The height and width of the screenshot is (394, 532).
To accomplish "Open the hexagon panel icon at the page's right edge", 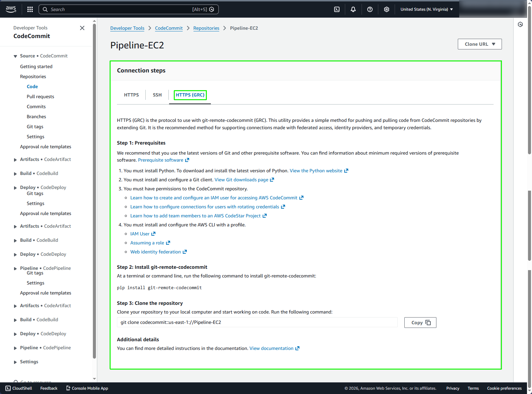I will pos(520,24).
